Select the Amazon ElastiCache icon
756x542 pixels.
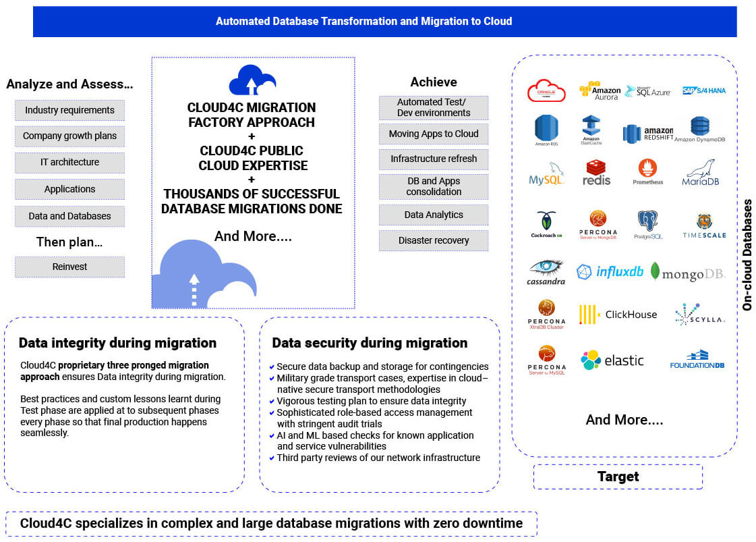591,130
